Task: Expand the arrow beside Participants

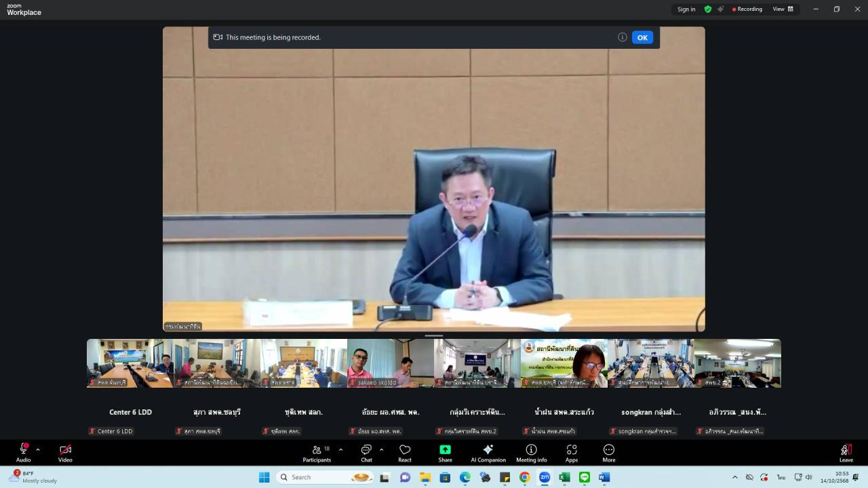Action: [340, 449]
